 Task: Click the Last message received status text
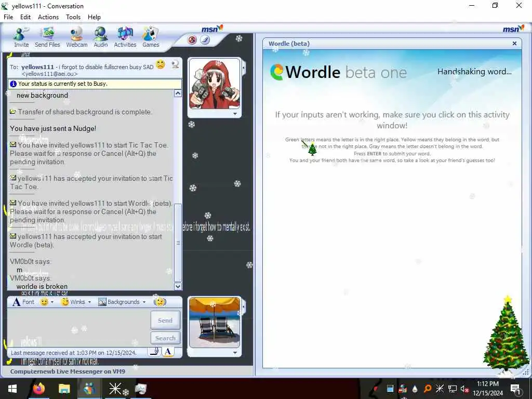pos(73,353)
